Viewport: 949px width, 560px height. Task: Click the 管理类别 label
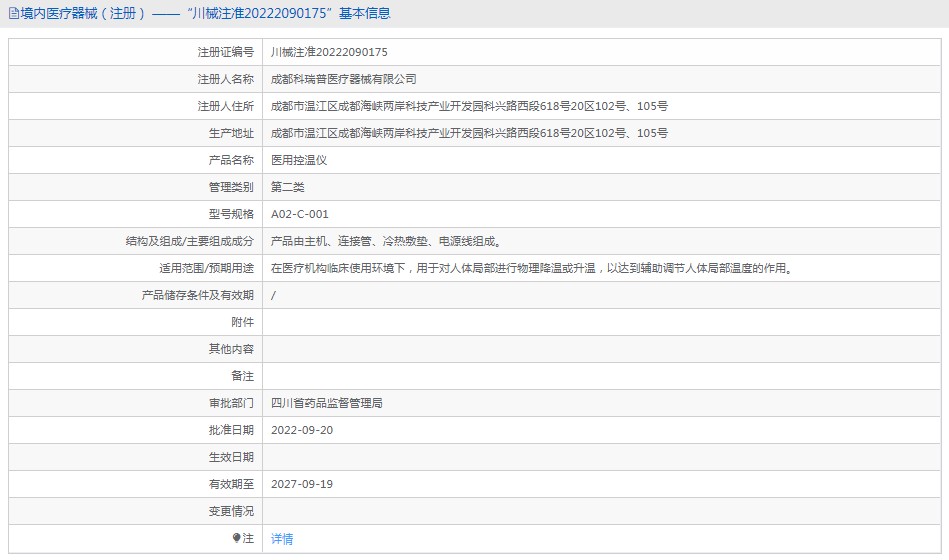coord(231,187)
